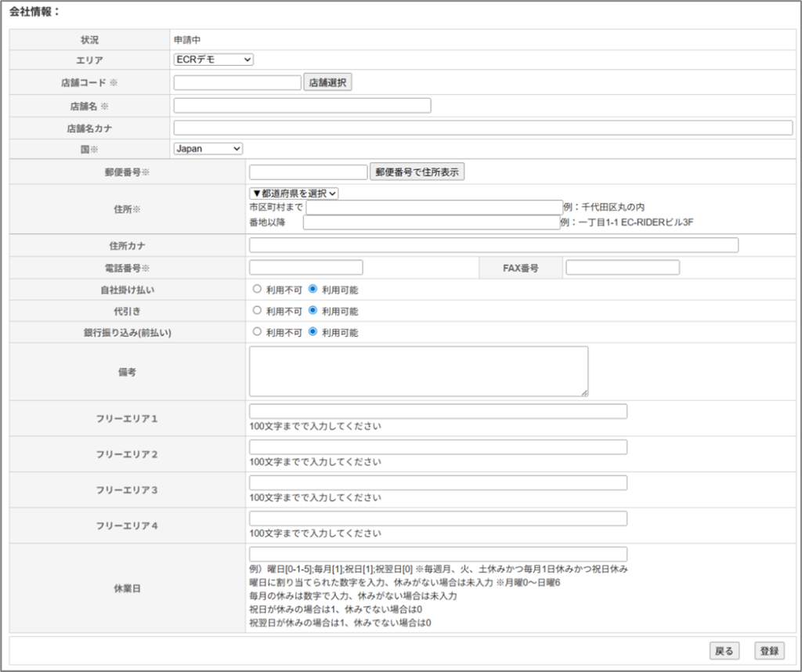Click the FAX番号 input field
The width and height of the screenshot is (802, 672).
click(622, 268)
